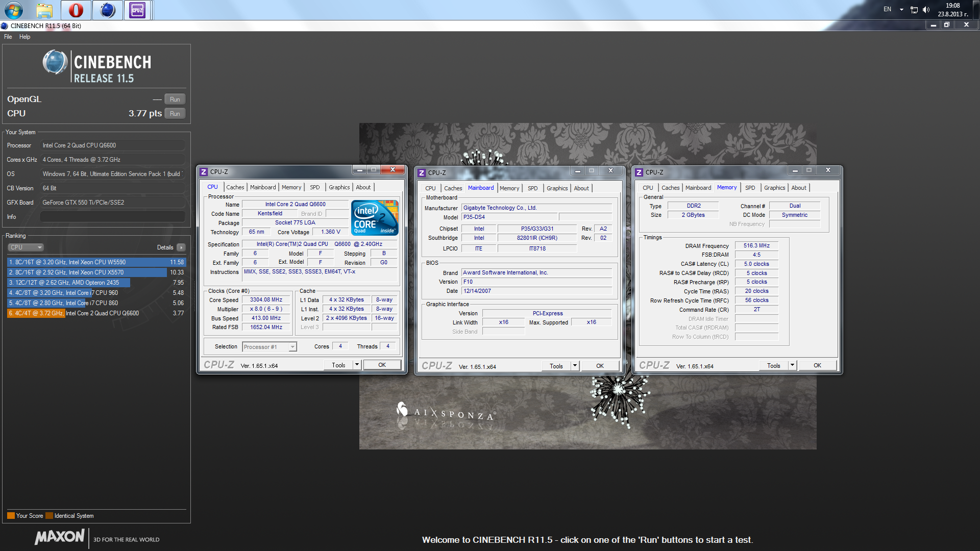Click OK in middle CPU-Z window
Image resolution: width=980 pixels, height=551 pixels.
600,366
